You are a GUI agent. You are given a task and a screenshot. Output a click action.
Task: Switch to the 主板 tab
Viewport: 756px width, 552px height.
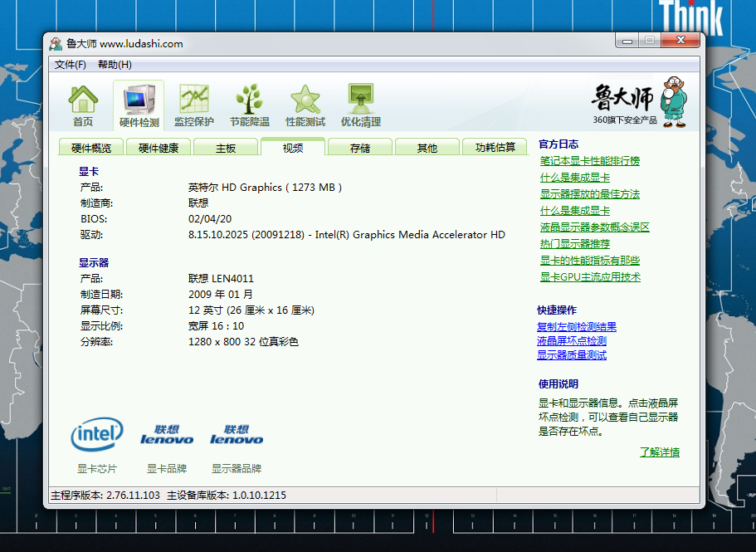tap(226, 148)
